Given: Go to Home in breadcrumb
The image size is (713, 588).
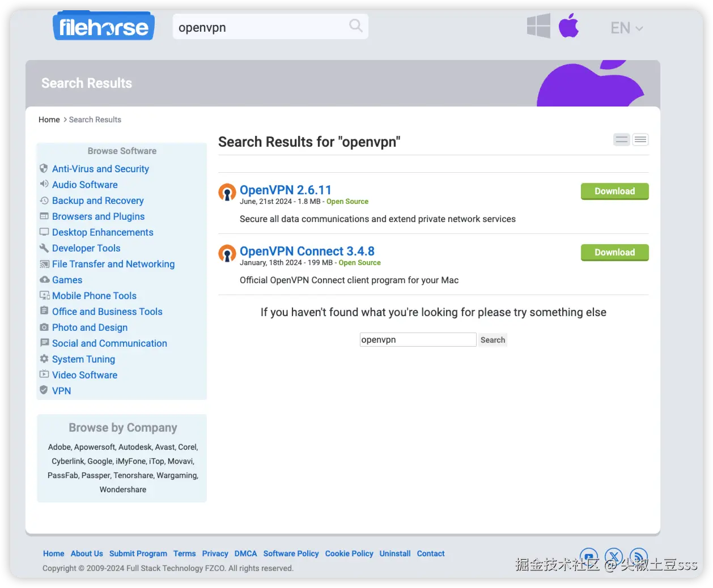Looking at the screenshot, I should coord(49,120).
